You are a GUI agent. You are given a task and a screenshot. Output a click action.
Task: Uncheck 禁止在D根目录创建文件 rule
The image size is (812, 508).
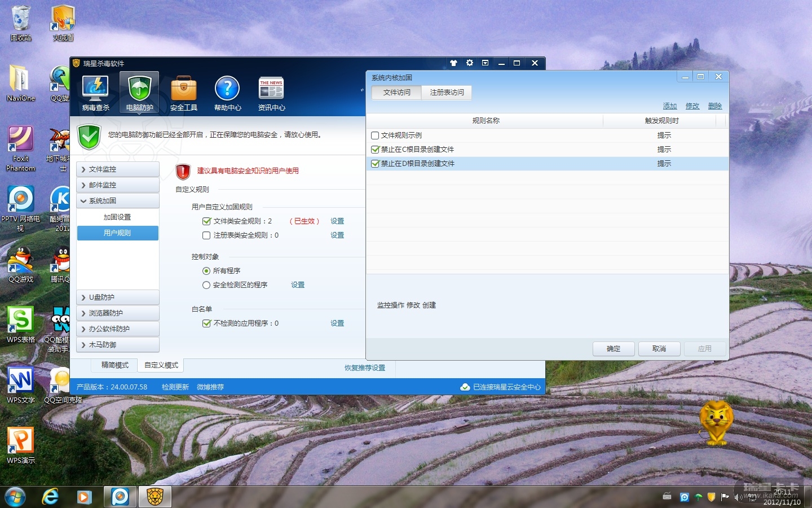click(375, 164)
